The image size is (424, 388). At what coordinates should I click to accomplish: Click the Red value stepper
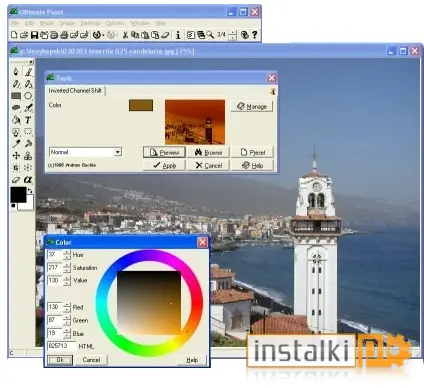[x=67, y=307]
